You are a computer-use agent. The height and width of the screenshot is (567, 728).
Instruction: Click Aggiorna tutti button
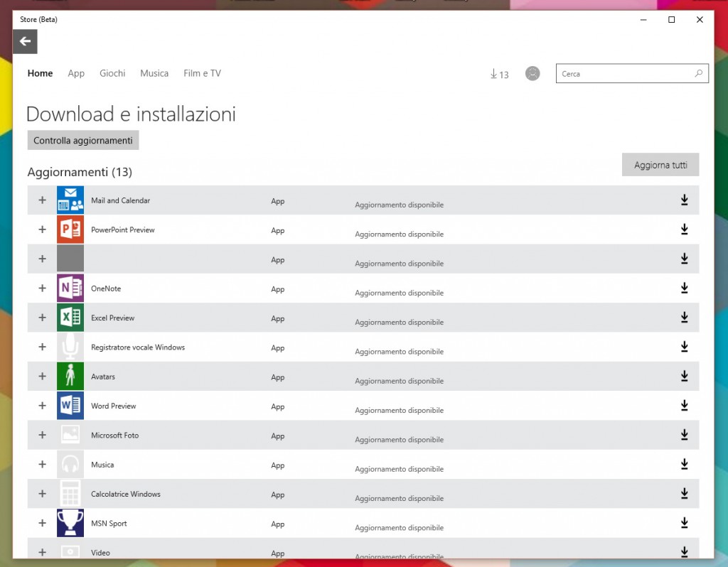(x=660, y=165)
